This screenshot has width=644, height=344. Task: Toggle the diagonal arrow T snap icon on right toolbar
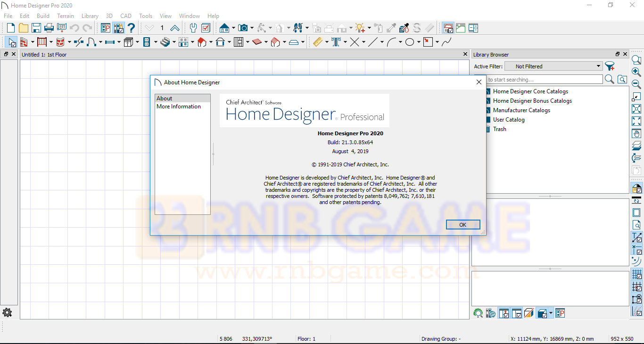(x=636, y=237)
